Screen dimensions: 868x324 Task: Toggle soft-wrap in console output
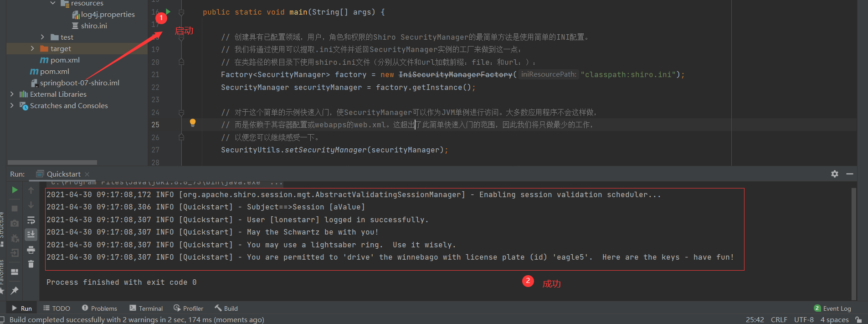click(31, 220)
